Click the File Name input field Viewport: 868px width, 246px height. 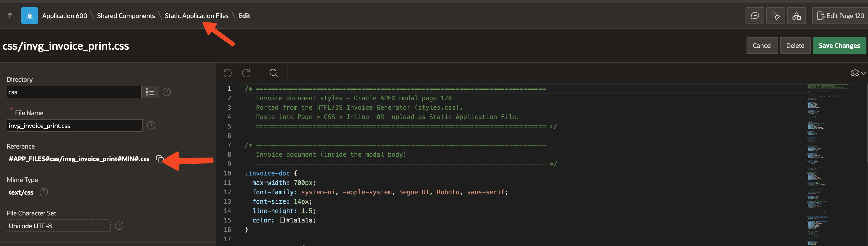[x=75, y=125]
